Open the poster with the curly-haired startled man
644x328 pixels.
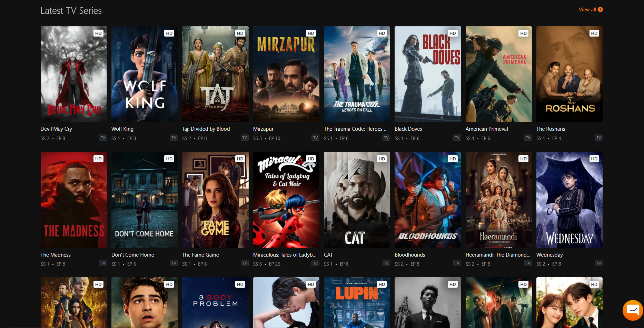pyautogui.click(x=145, y=302)
